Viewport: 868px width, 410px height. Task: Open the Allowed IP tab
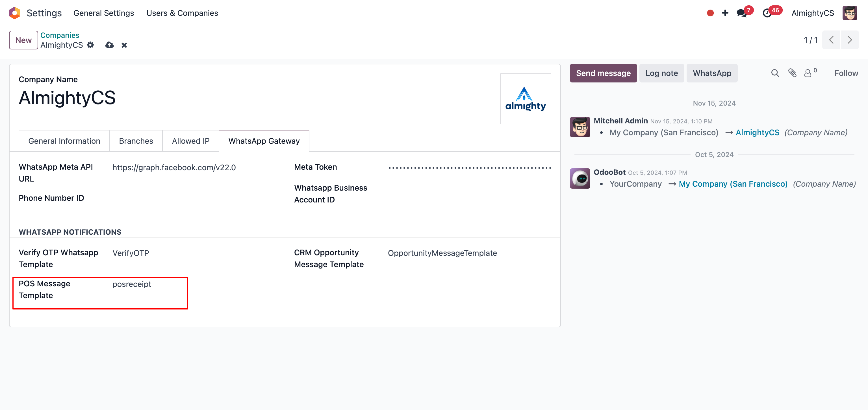(x=190, y=141)
